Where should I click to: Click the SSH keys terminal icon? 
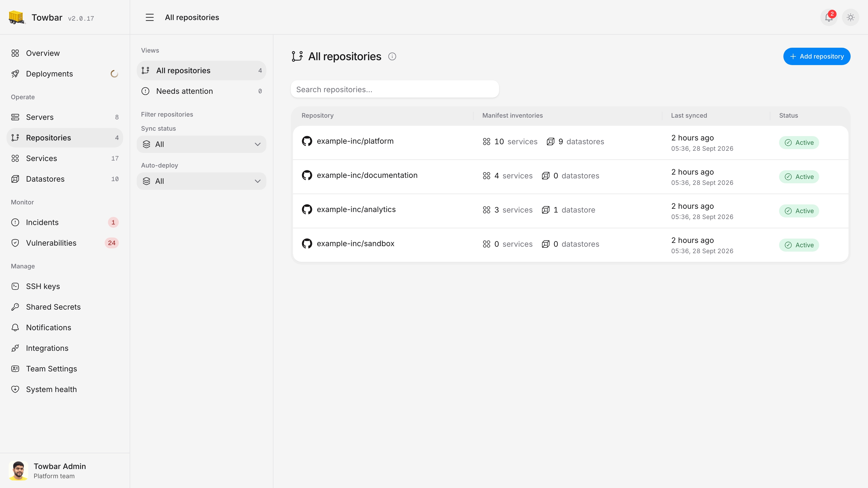point(15,286)
